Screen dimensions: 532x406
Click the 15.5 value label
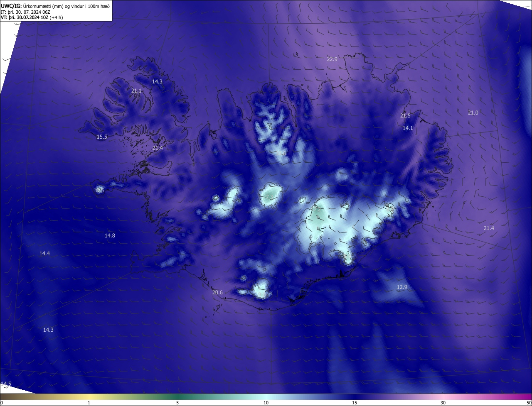102,137
